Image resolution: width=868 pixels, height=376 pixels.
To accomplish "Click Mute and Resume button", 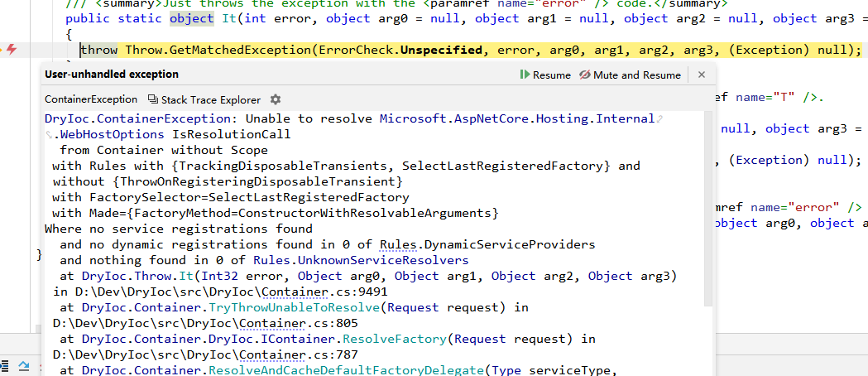I will 630,75.
